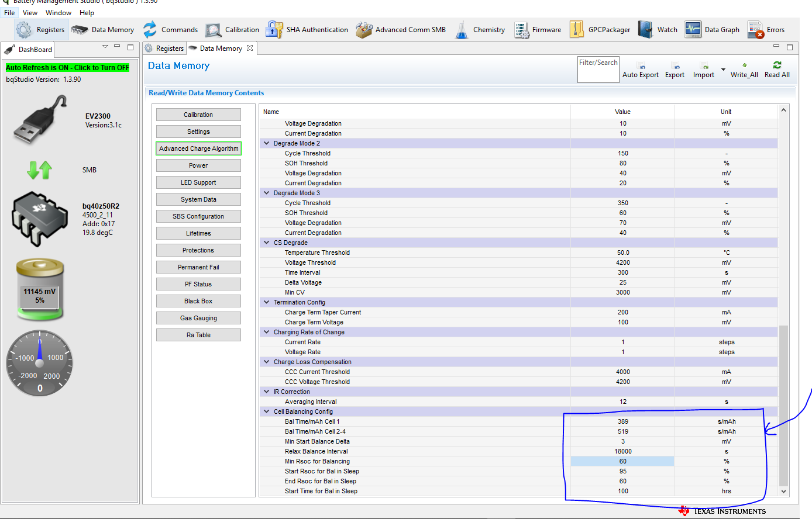Click the Export icon
The width and height of the screenshot is (812, 519).
click(675, 66)
